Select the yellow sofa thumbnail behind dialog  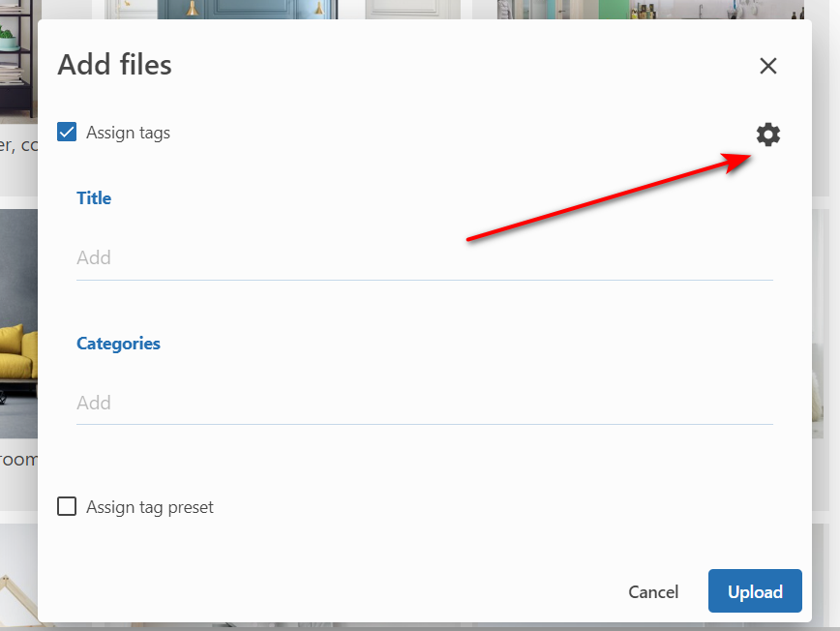point(17,348)
